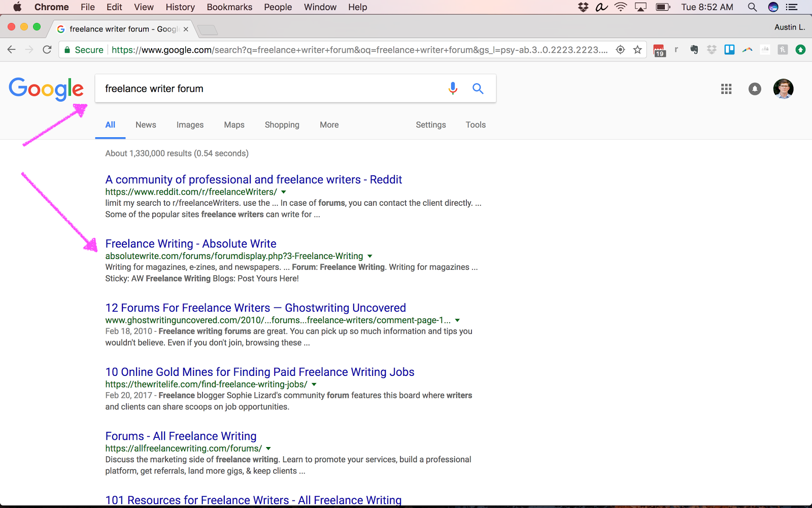Reload the current page
The height and width of the screenshot is (508, 812).
tap(47, 50)
